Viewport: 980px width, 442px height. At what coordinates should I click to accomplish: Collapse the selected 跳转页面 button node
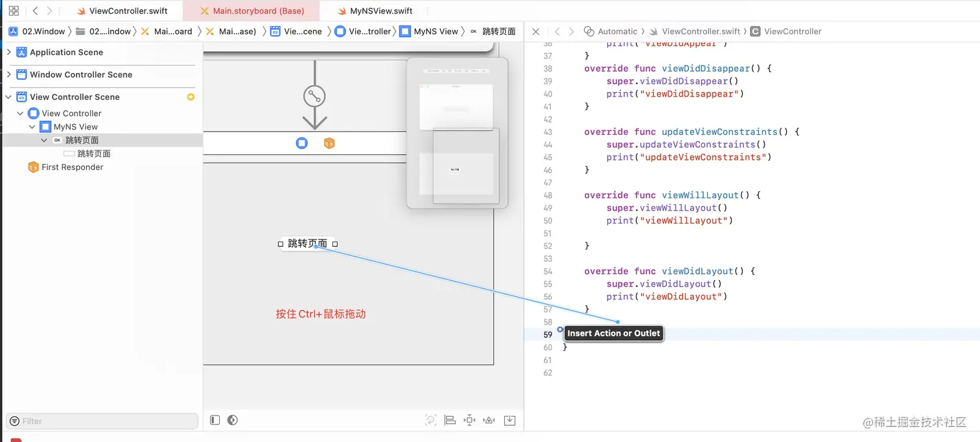(44, 140)
